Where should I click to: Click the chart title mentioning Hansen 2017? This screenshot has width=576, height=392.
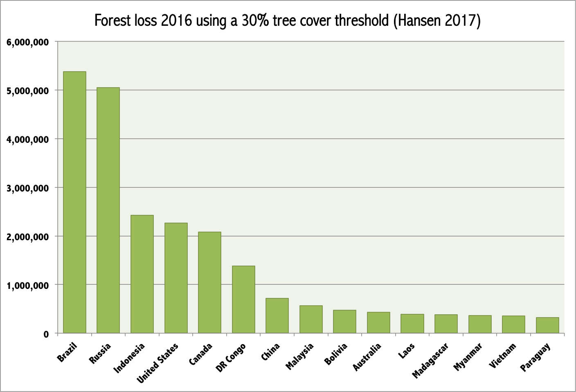[287, 20]
